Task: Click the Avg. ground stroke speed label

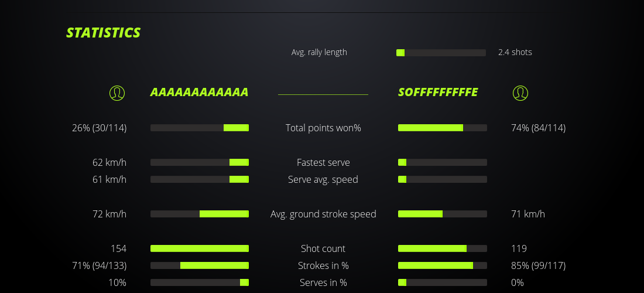Action: point(323,214)
